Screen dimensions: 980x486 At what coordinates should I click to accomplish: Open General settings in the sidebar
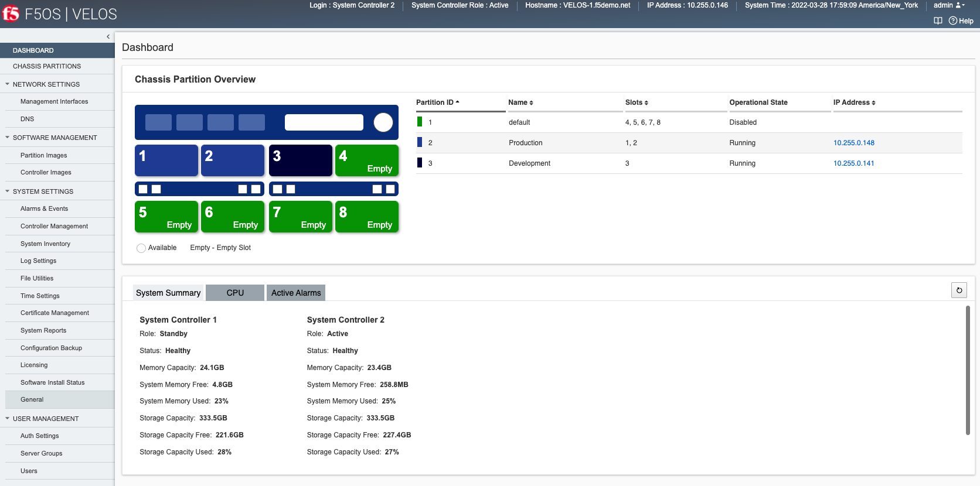click(x=60, y=399)
